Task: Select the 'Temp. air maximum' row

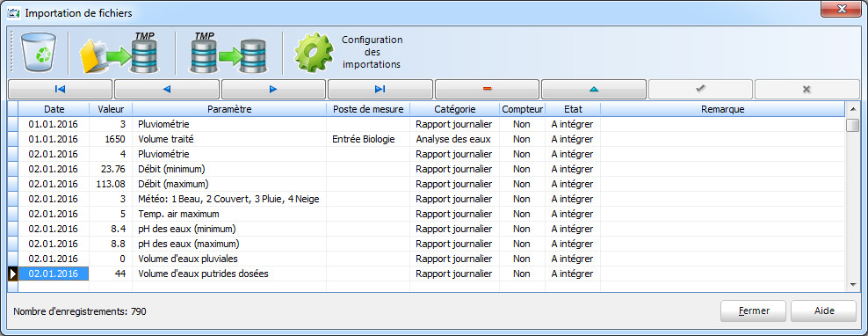Action: click(431, 214)
